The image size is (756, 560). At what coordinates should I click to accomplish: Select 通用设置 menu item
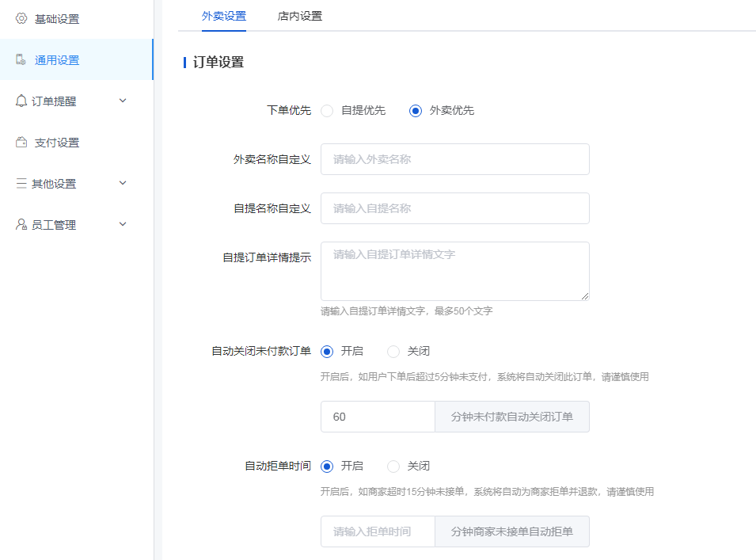(76, 60)
